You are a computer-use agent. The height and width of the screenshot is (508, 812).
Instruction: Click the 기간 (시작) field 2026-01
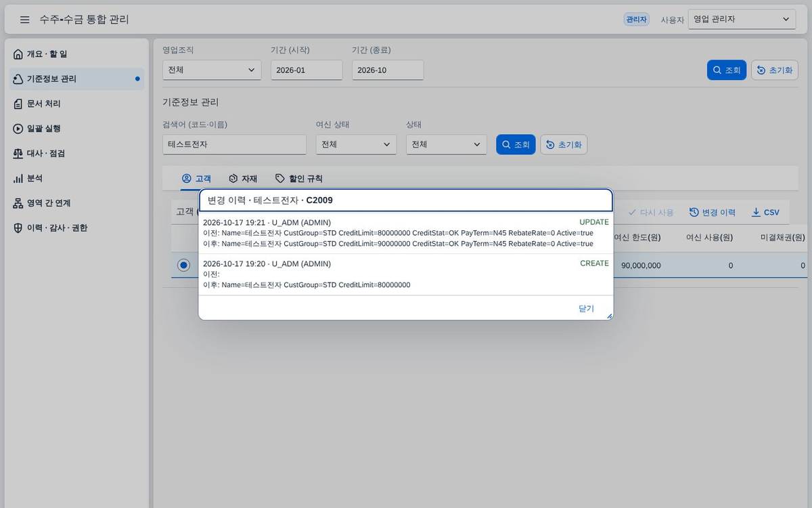(x=307, y=70)
